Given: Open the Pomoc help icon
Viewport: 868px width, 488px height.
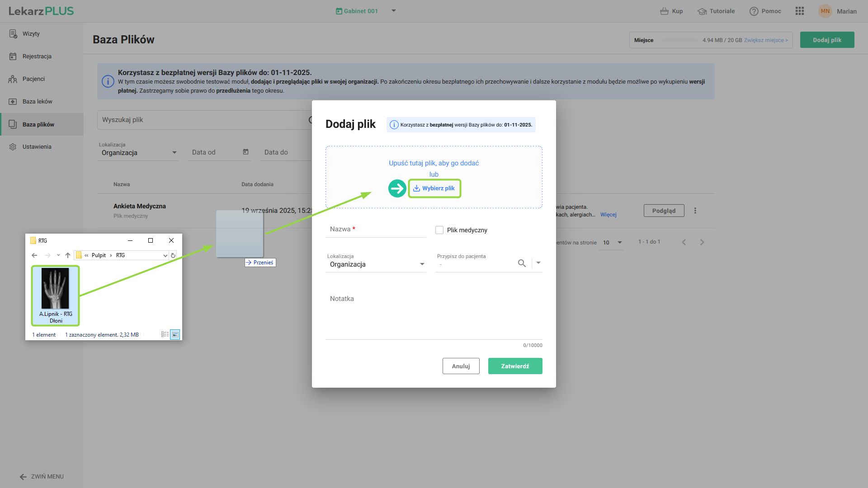Looking at the screenshot, I should point(754,11).
